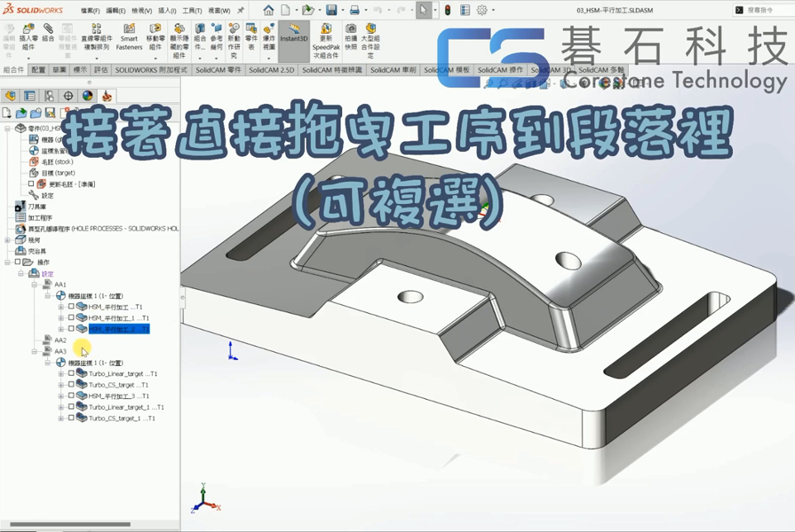Select the AA2 section in the tree

[x=60, y=340]
